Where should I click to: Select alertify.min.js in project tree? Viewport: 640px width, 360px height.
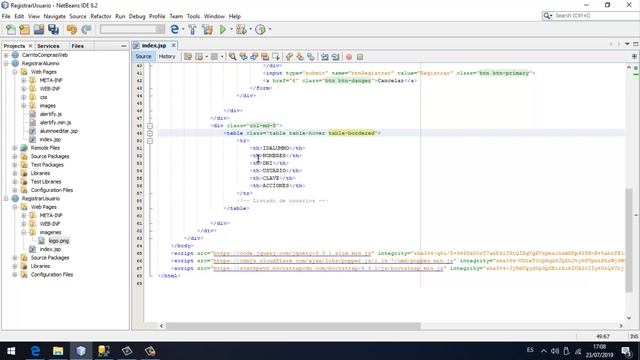(56, 122)
